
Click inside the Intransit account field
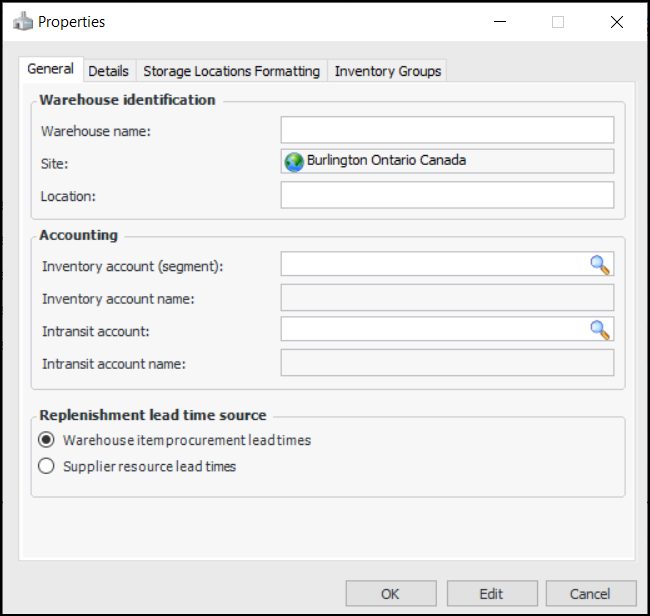tap(434, 329)
